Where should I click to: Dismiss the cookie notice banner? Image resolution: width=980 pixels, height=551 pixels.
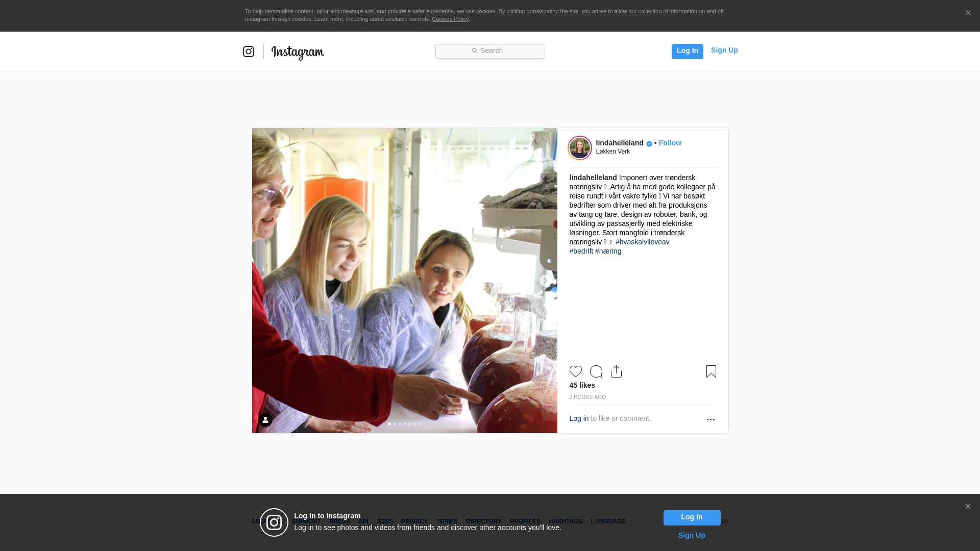coord(968,13)
